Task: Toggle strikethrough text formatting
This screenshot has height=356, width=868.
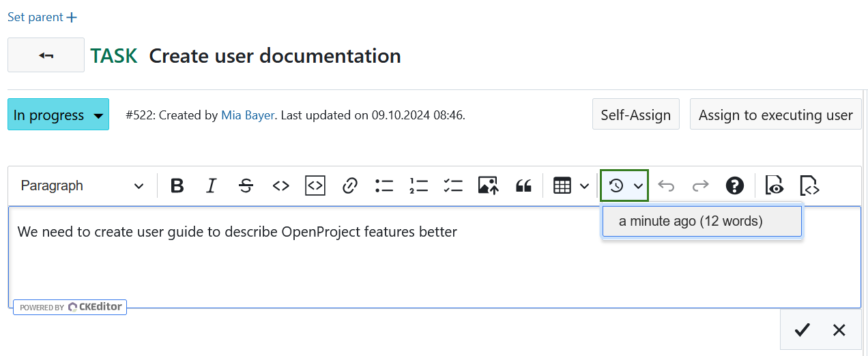Action: pyautogui.click(x=246, y=186)
